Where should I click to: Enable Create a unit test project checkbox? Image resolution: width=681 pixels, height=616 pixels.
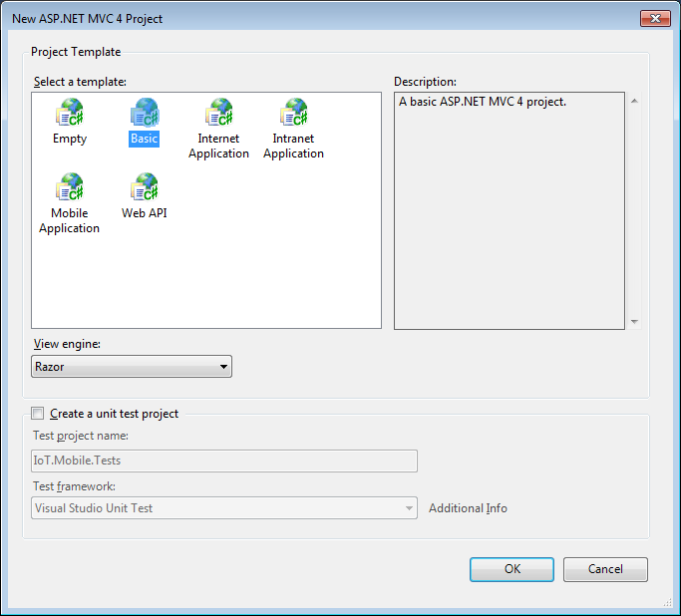point(38,414)
